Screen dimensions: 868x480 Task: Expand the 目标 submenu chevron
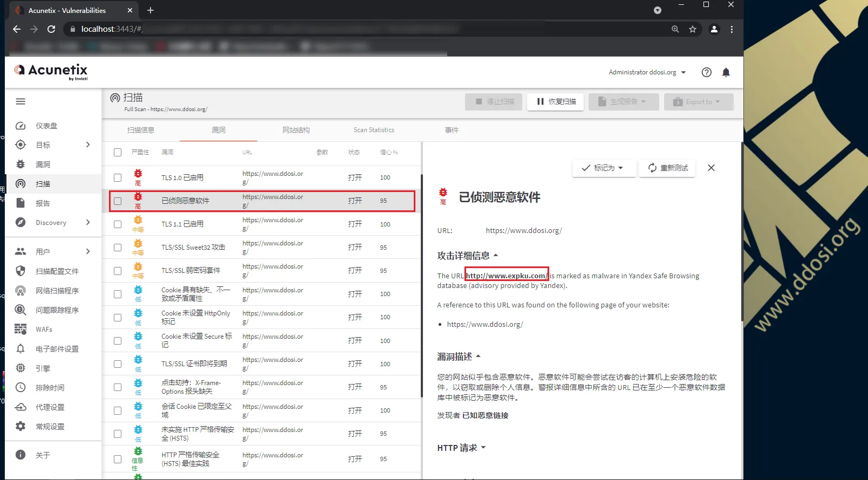point(88,145)
